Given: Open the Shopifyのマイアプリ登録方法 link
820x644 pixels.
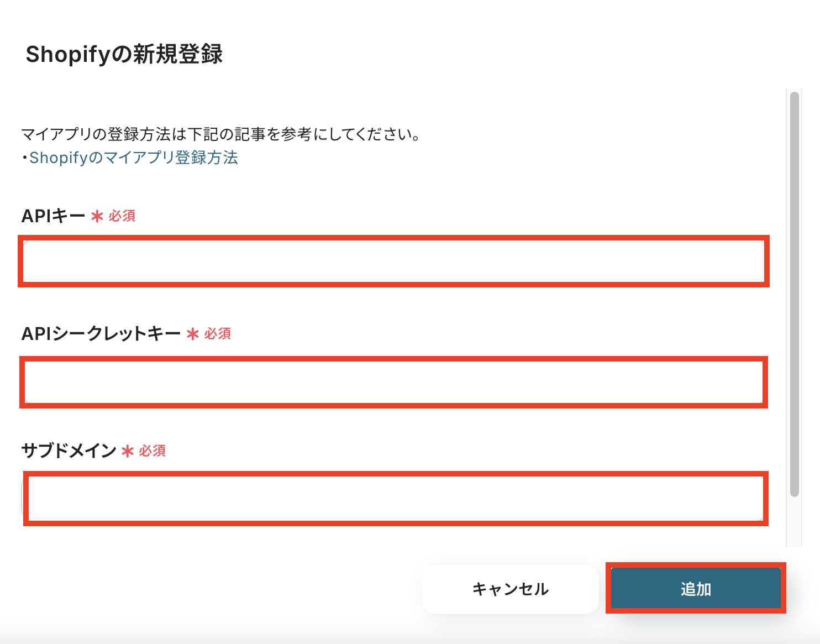Looking at the screenshot, I should [x=133, y=158].
